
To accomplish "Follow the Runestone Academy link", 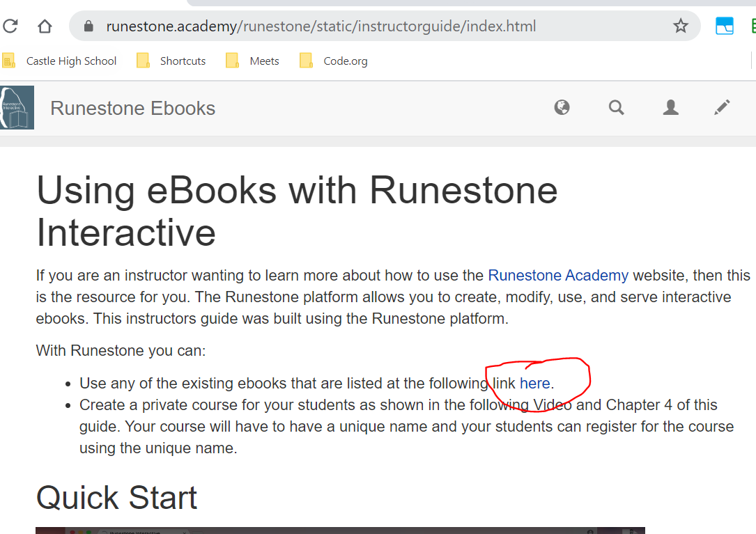I will (558, 275).
